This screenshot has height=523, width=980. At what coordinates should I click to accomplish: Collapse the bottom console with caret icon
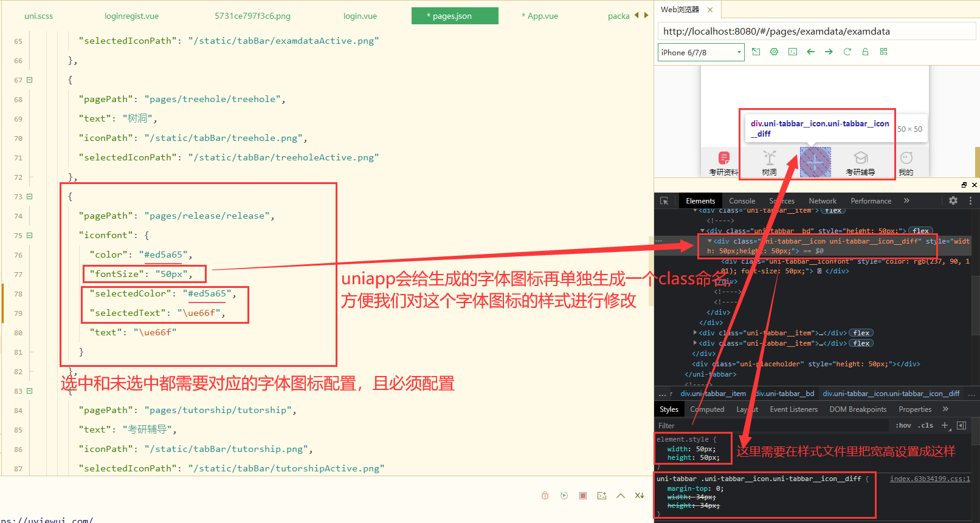(x=621, y=496)
